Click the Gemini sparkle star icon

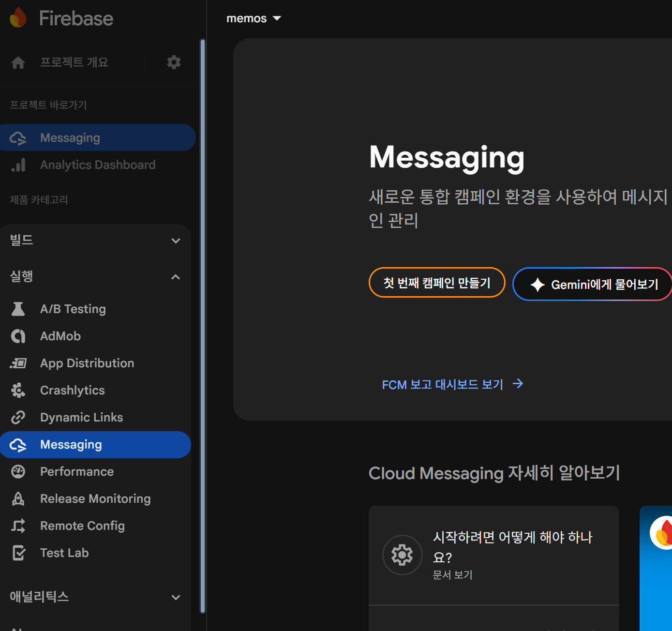(538, 285)
